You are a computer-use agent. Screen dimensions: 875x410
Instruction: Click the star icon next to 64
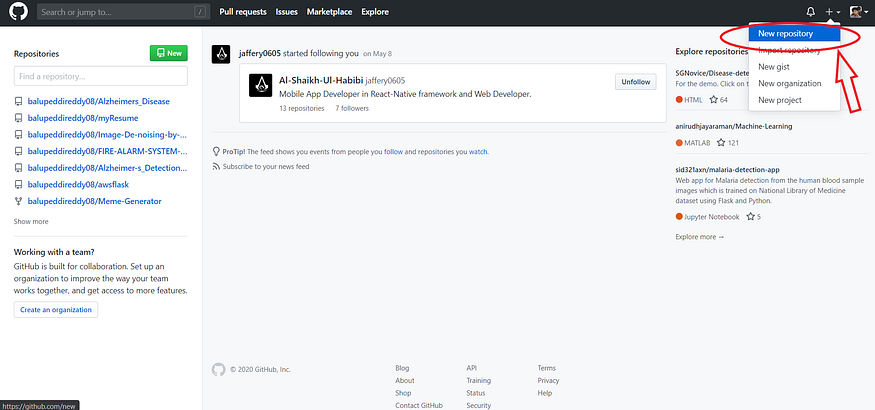713,100
